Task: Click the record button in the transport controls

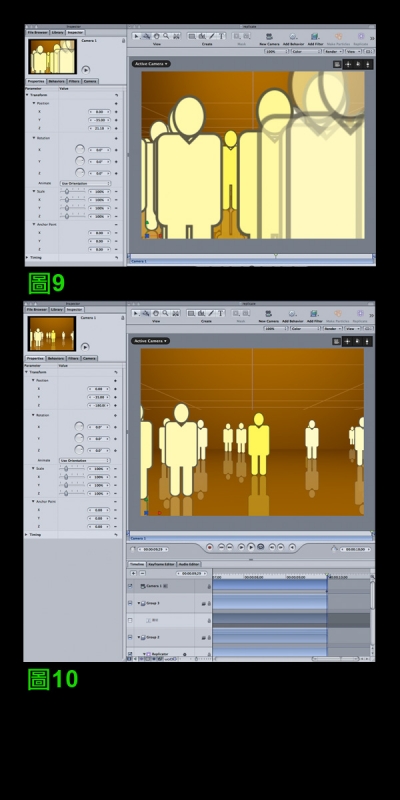Action: [209, 547]
